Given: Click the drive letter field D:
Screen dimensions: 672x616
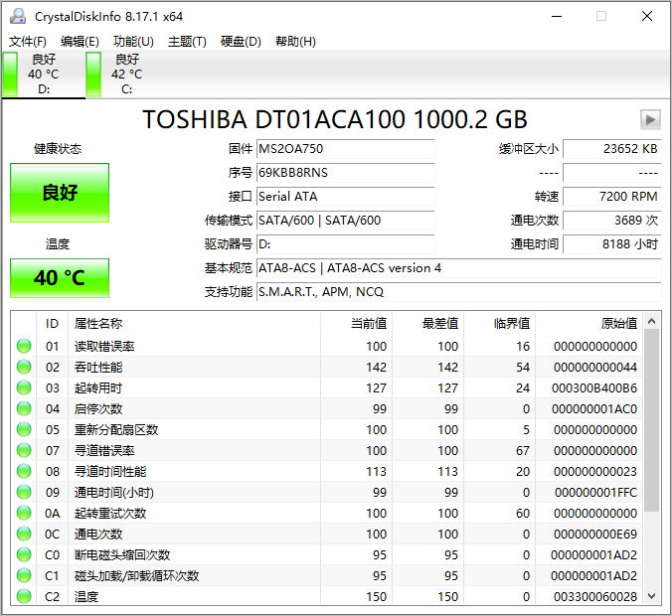Looking at the screenshot, I should pyautogui.click(x=345, y=244).
